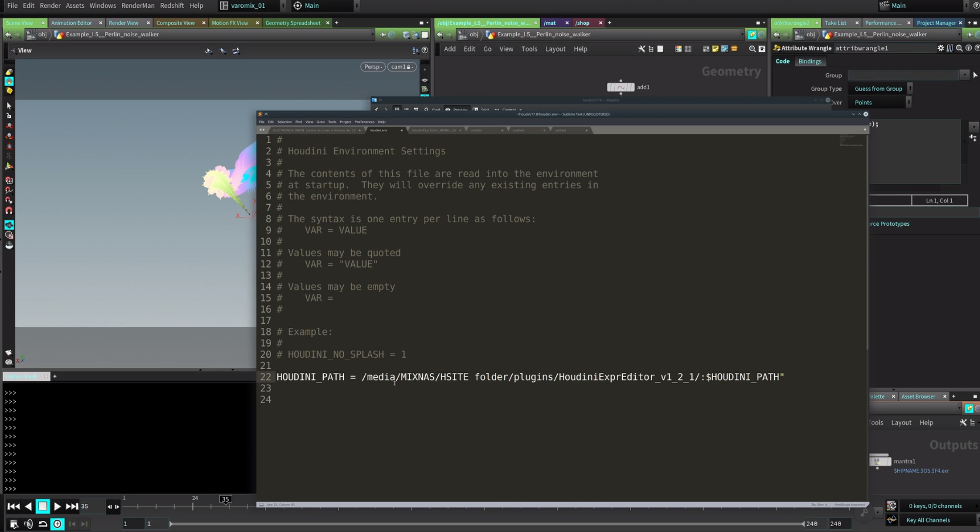Open the parameter gear settings icon

point(941,48)
